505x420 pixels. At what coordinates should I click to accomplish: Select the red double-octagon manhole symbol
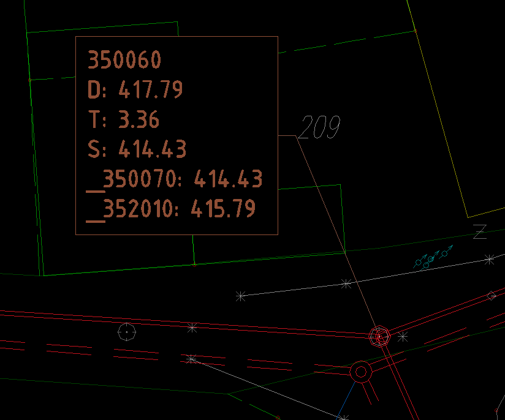pyautogui.click(x=380, y=336)
